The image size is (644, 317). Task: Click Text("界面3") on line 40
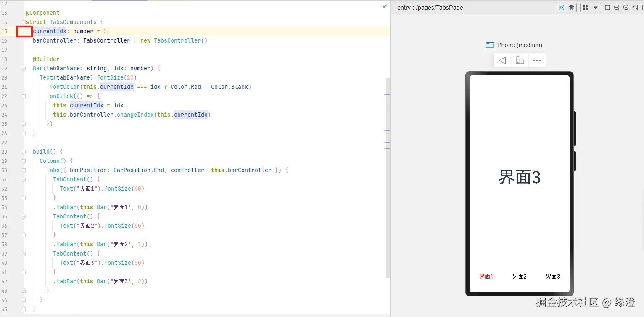[x=80, y=263]
